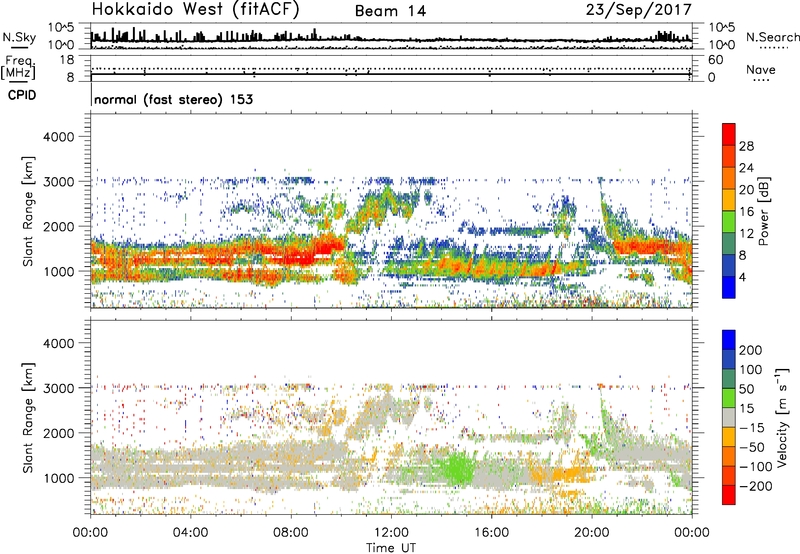
Task: Click the green 12 dB power colorbar segment
Action: pos(729,222)
